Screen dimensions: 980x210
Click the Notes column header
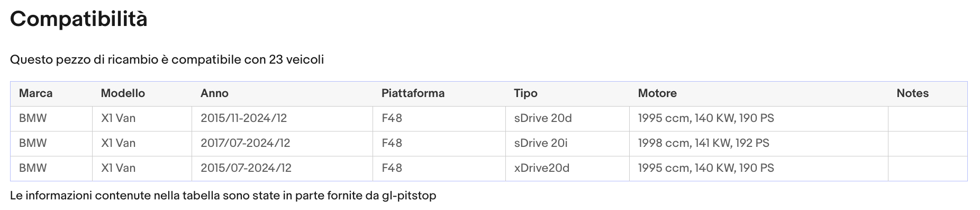[x=928, y=94]
